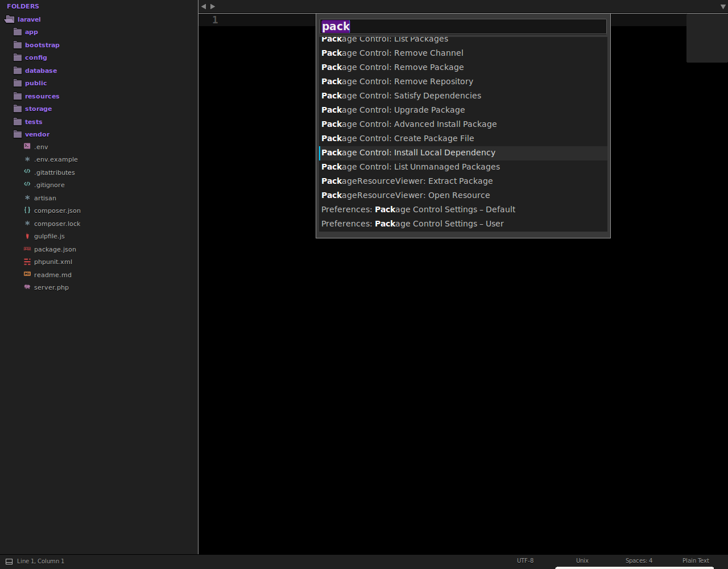Click the .env.example asterisk icon
This screenshot has width=728, height=569.
(27, 159)
